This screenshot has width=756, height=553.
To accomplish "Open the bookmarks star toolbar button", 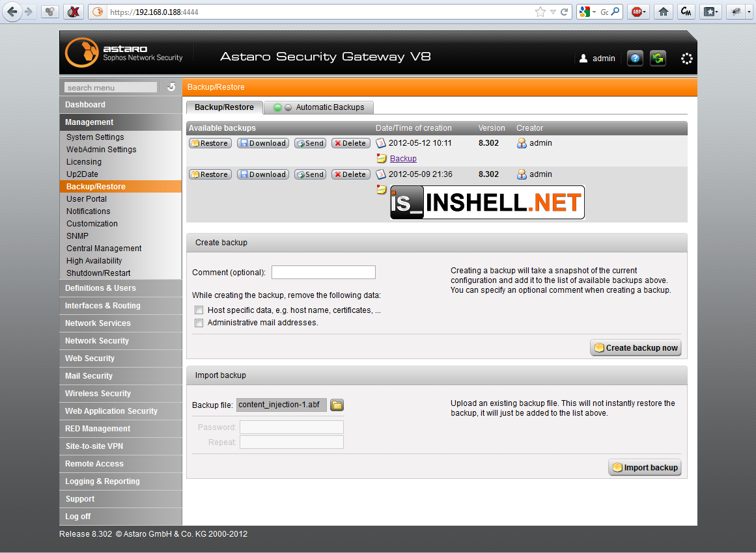I will point(711,12).
